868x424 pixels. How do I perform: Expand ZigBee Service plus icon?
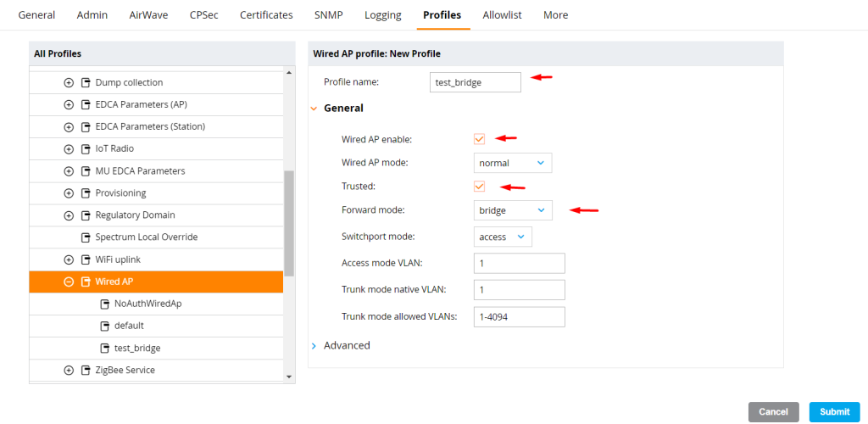click(x=69, y=371)
